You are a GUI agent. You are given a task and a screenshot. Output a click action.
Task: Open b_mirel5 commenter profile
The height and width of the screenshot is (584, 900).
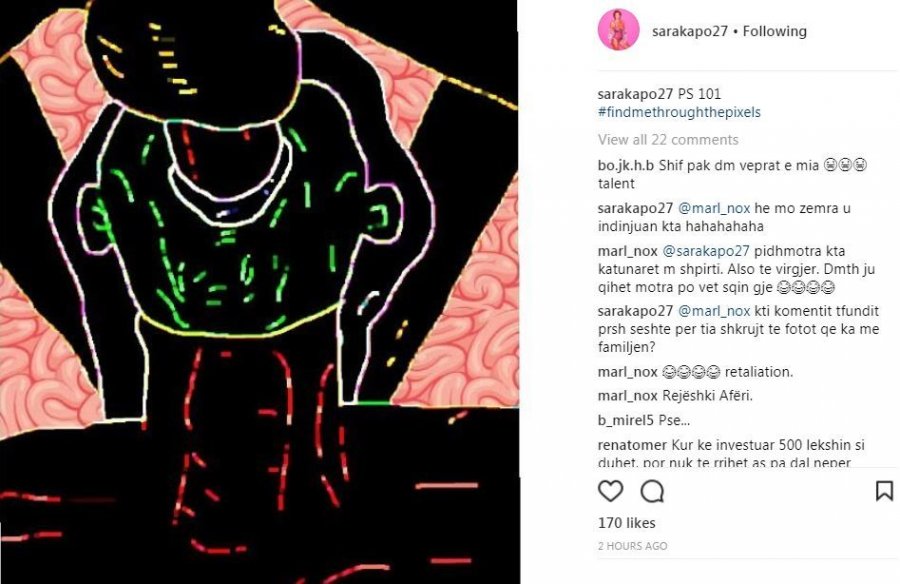pyautogui.click(x=626, y=420)
